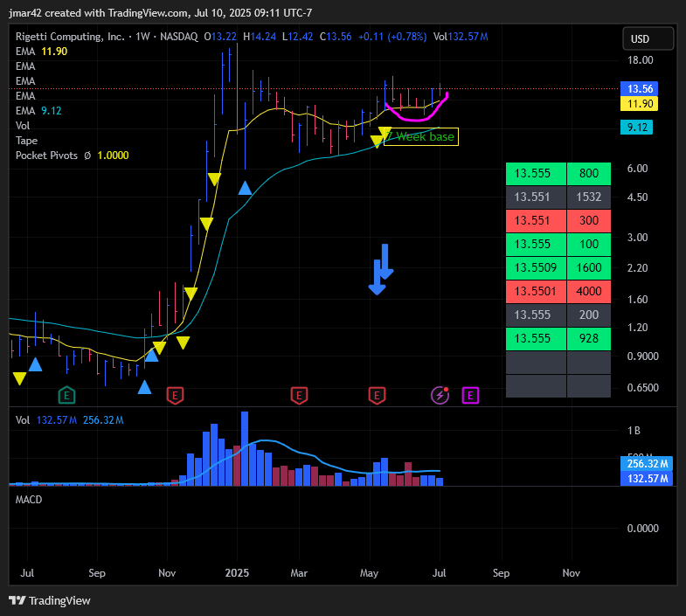The height and width of the screenshot is (616, 686).
Task: Open the purple lightning bolt news event icon
Action: coord(440,395)
